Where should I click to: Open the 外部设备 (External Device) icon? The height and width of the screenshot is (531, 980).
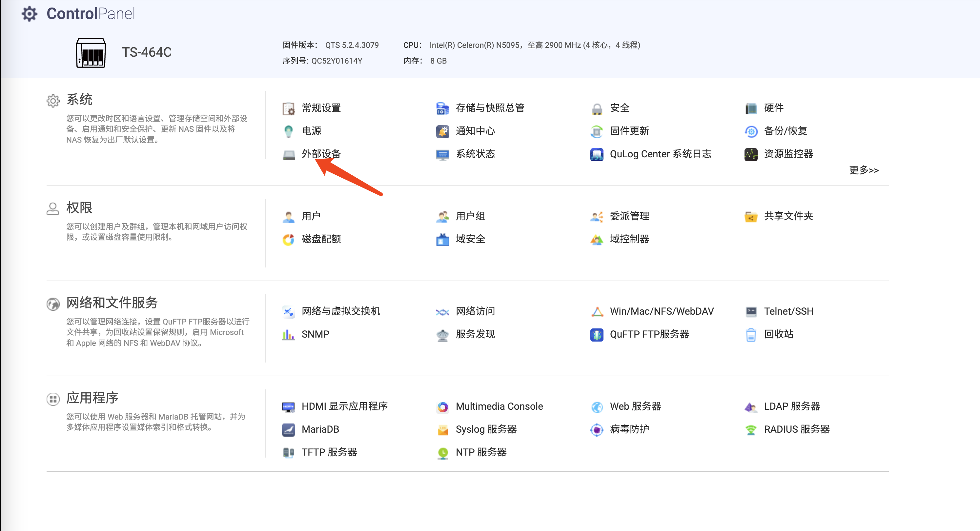(x=289, y=154)
